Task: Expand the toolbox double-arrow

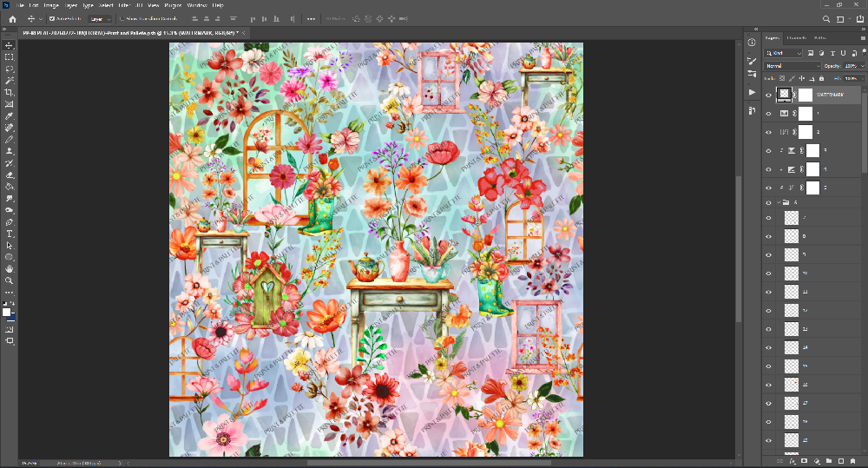Action: click(x=4, y=30)
